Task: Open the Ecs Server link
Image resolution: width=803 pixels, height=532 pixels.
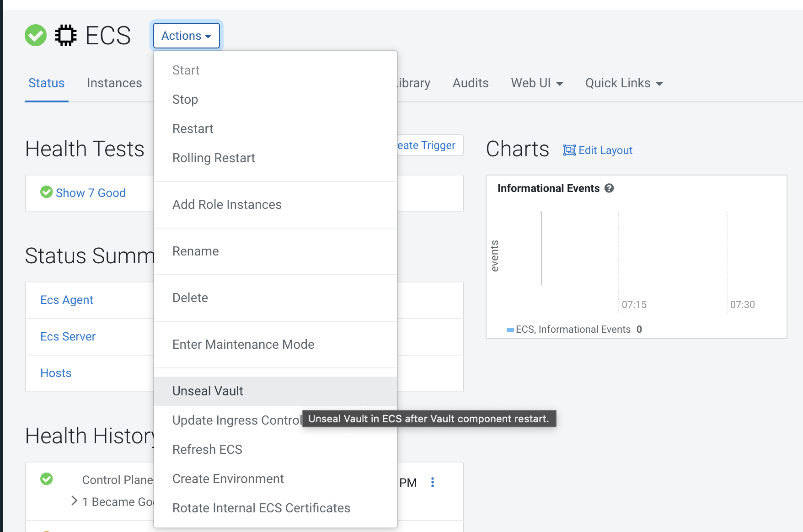Action: click(x=68, y=337)
